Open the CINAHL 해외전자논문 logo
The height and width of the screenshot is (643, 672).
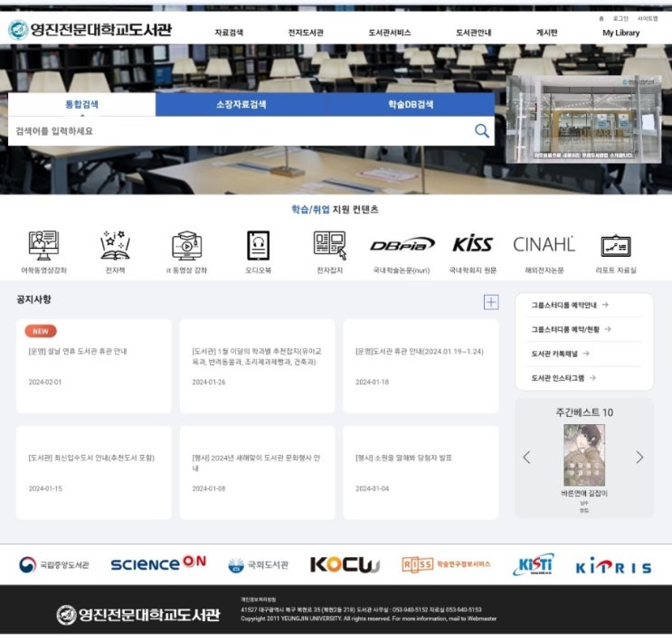click(x=544, y=244)
